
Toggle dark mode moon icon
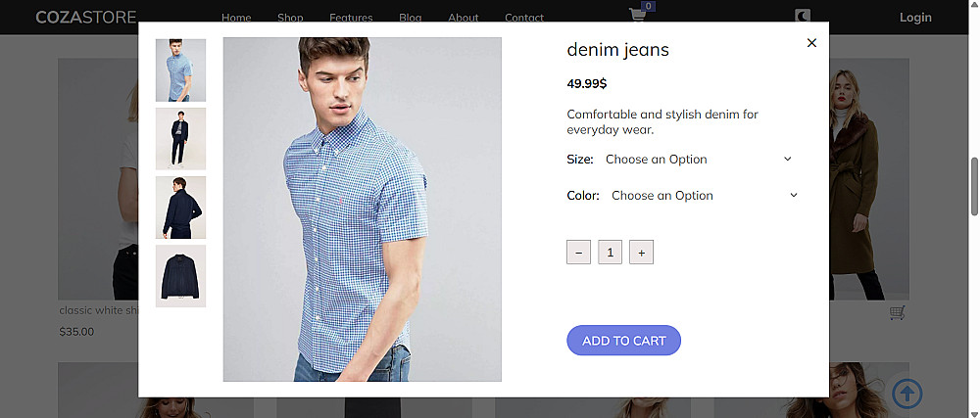pyautogui.click(x=803, y=17)
